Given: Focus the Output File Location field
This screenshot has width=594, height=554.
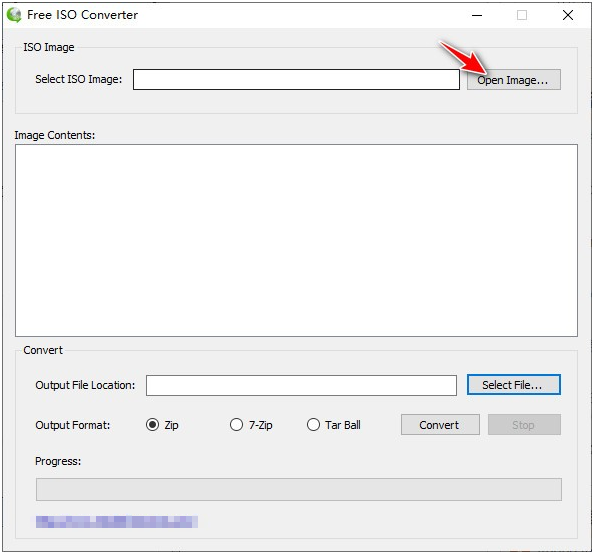Looking at the screenshot, I should [x=301, y=385].
